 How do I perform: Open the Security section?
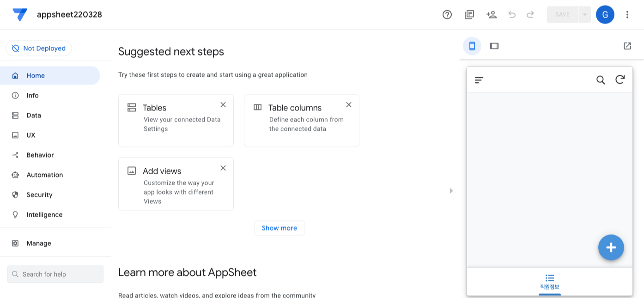50,195
